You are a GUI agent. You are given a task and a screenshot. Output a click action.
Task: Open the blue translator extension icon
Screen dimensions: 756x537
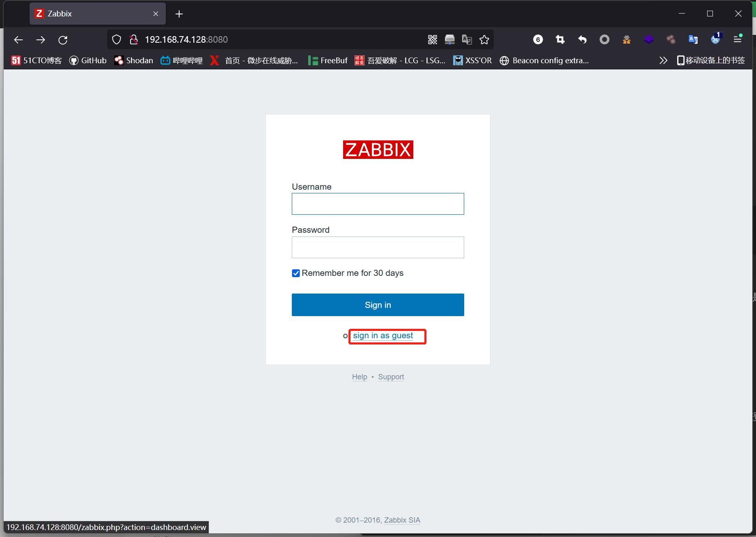coord(693,39)
